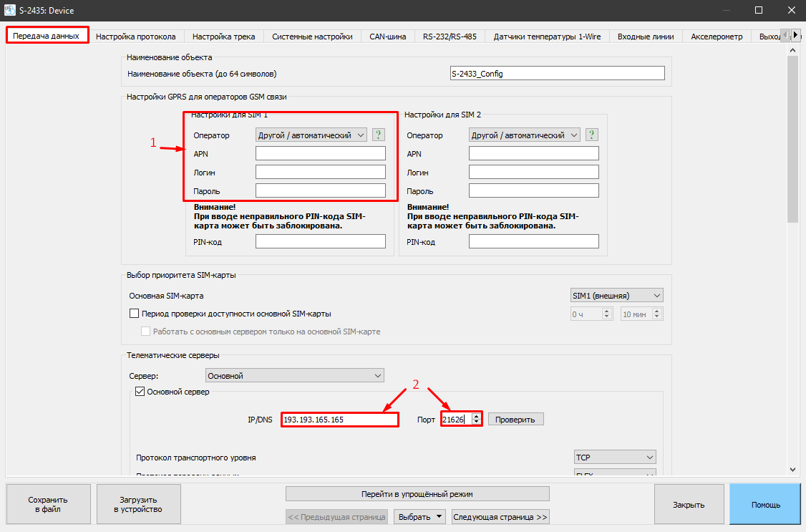
Task: Expand the Основная SIM-карта dropdown
Action: pyautogui.click(x=616, y=296)
